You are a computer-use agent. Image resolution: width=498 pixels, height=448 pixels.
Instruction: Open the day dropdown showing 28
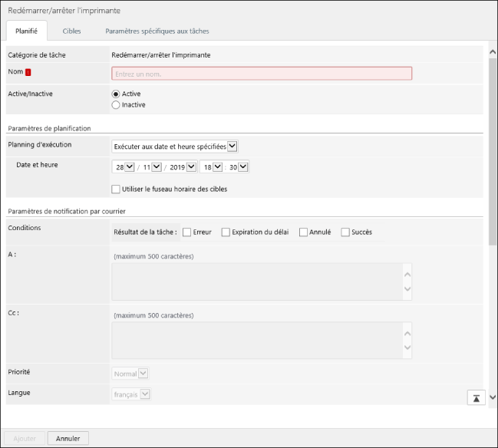[x=123, y=167]
